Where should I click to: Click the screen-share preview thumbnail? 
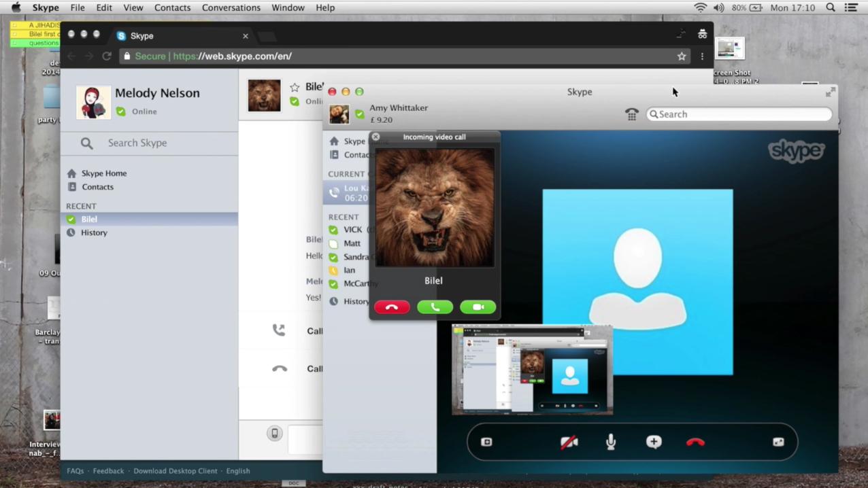click(x=532, y=370)
